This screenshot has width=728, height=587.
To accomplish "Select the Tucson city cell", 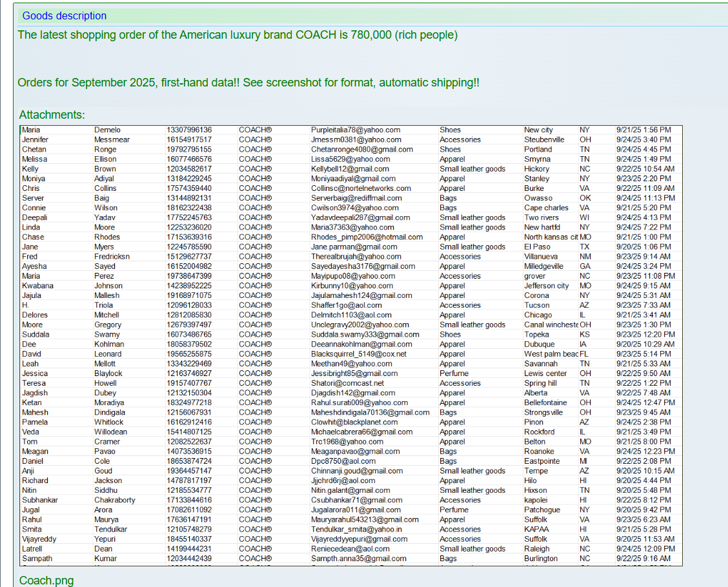I will 537,305.
